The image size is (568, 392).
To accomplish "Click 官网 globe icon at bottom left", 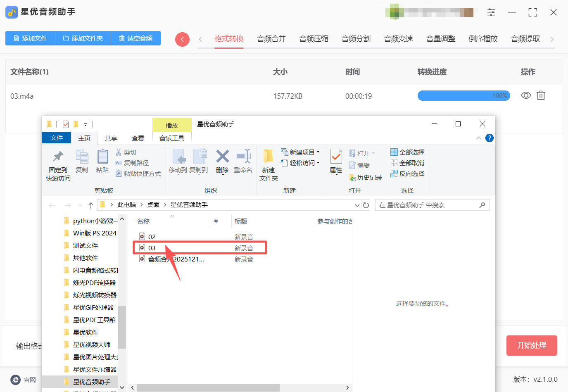I will 16,380.
